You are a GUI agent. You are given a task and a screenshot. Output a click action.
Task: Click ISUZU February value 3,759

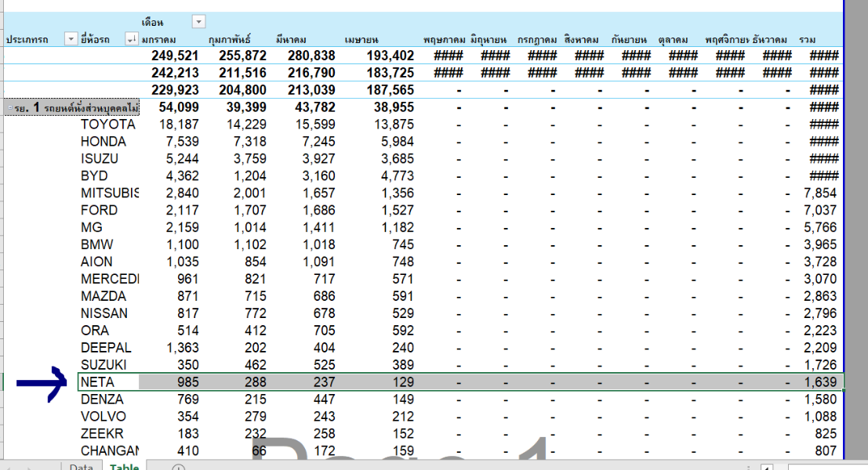tap(249, 159)
